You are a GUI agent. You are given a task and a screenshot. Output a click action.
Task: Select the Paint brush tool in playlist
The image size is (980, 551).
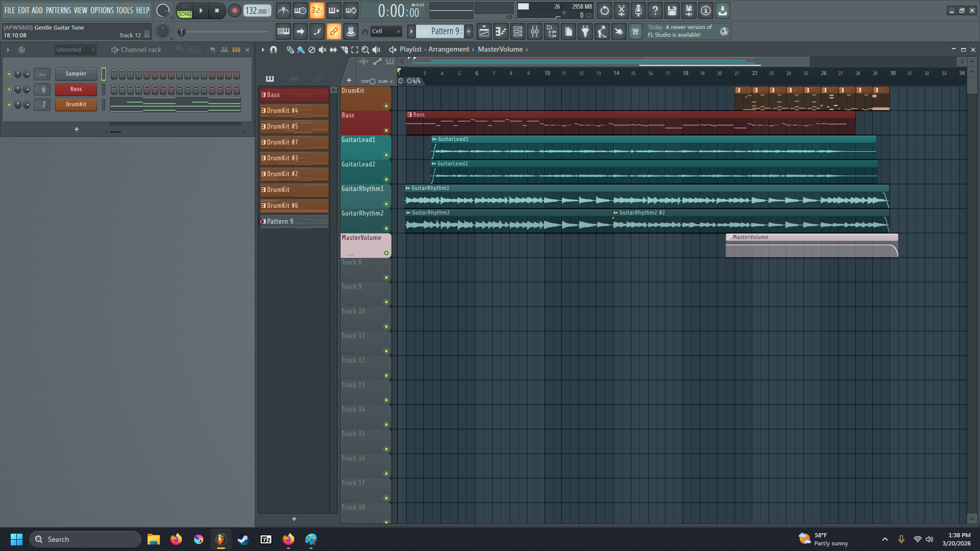coord(301,50)
